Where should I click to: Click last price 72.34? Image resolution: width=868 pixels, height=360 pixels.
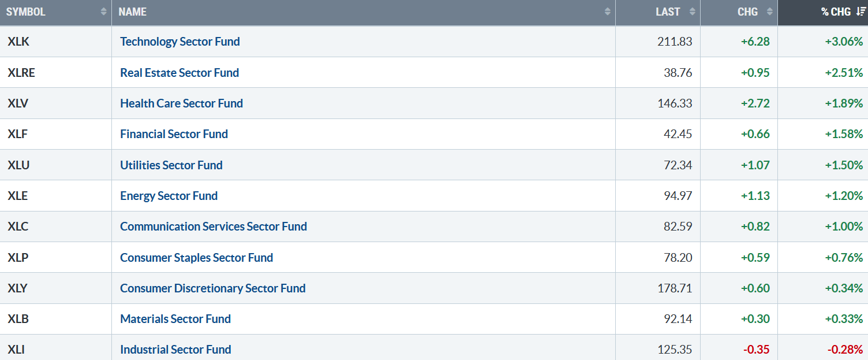(678, 165)
